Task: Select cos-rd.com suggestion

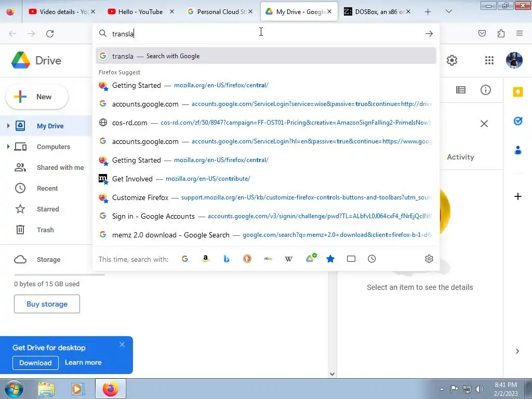Action: point(266,123)
